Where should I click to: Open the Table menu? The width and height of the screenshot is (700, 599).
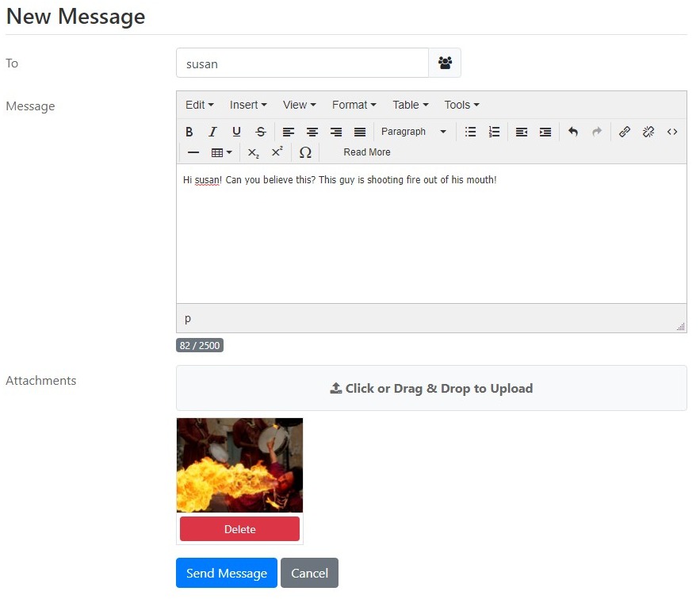[x=411, y=105]
